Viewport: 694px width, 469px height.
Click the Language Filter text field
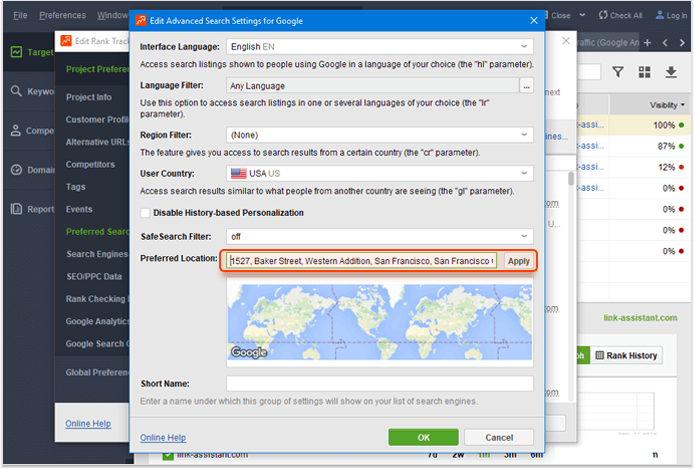point(373,85)
